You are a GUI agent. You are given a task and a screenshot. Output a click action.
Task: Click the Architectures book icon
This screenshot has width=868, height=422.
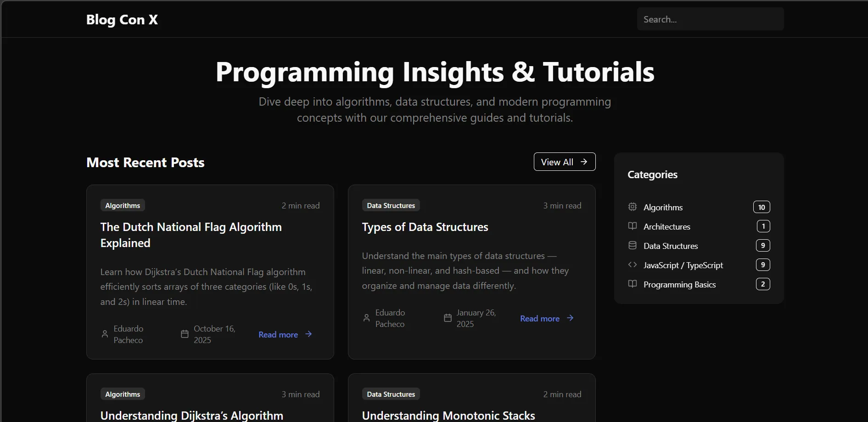click(x=632, y=226)
